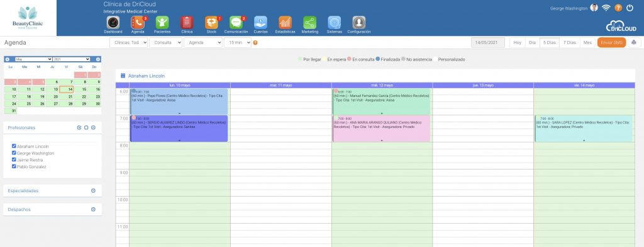The image size is (644, 247).
Task: Open the year 2021 dropdown
Action: [71, 59]
